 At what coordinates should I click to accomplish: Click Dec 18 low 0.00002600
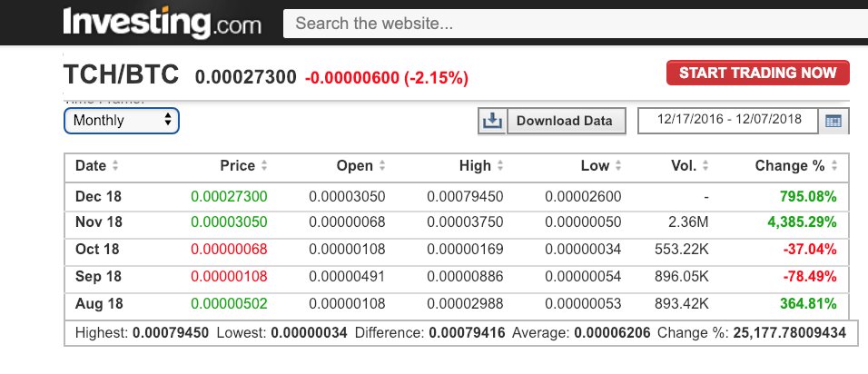(583, 196)
